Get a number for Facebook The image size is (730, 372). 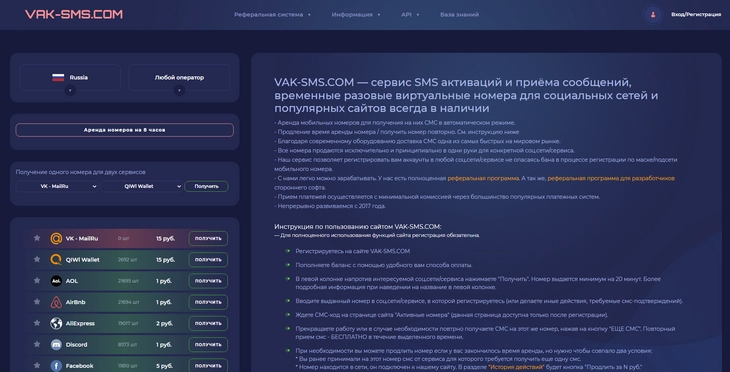[208, 366]
